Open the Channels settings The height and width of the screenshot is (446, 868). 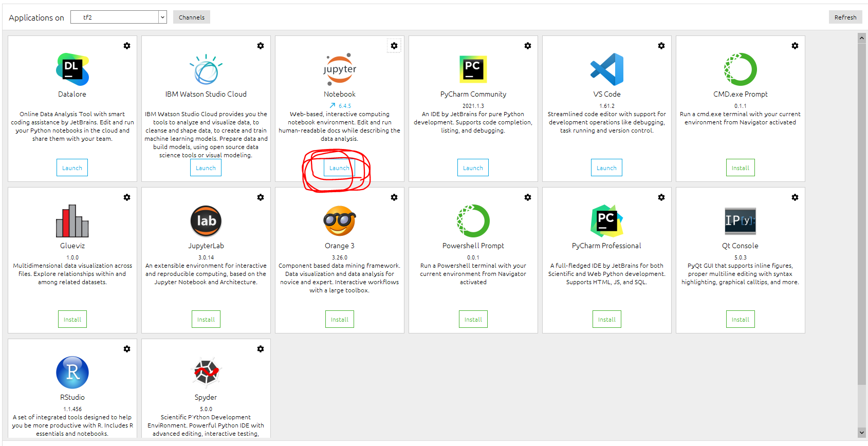point(192,17)
